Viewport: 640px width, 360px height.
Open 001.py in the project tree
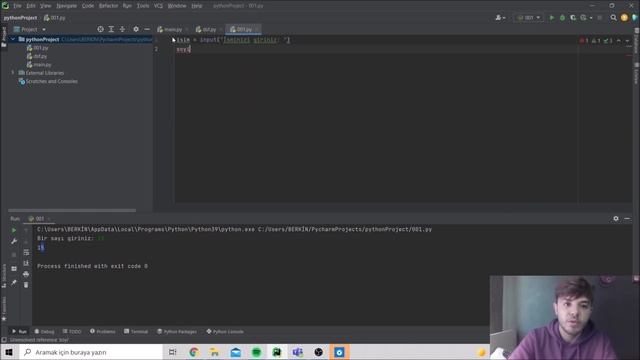pyautogui.click(x=40, y=48)
